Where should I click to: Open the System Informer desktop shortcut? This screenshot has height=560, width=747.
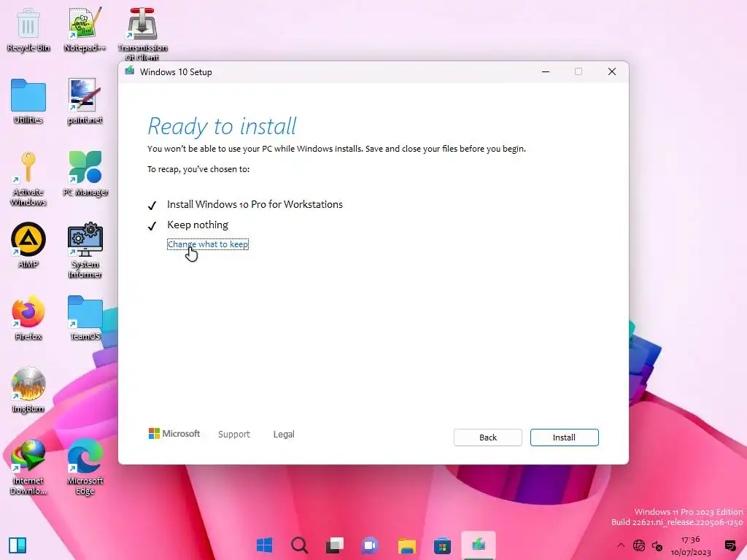(x=85, y=251)
